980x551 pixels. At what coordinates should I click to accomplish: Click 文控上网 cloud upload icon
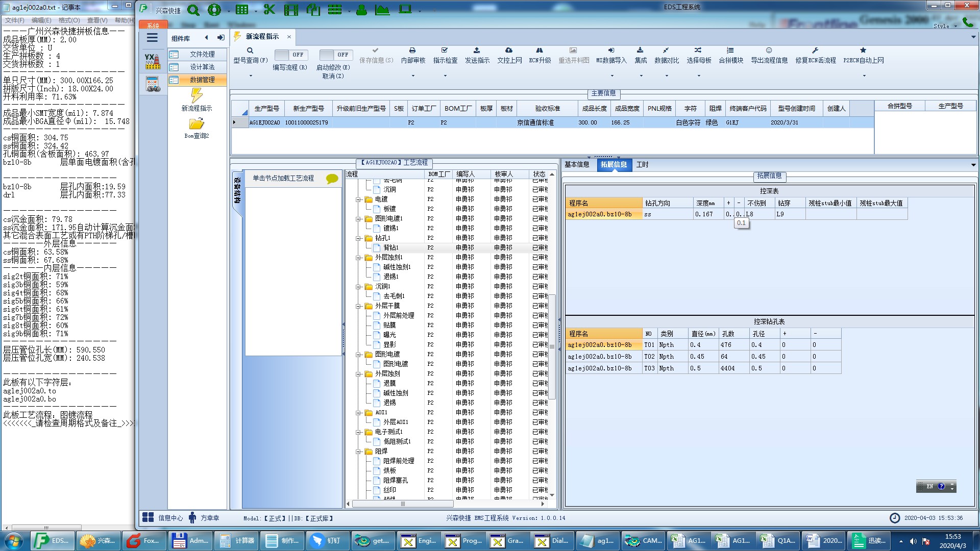[509, 51]
